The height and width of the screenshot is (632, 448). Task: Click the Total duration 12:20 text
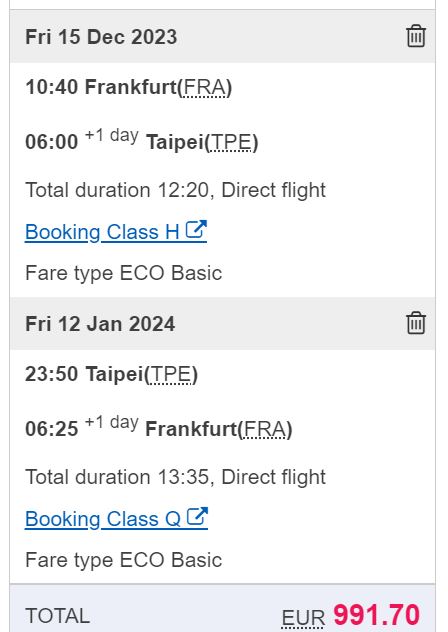click(119, 190)
